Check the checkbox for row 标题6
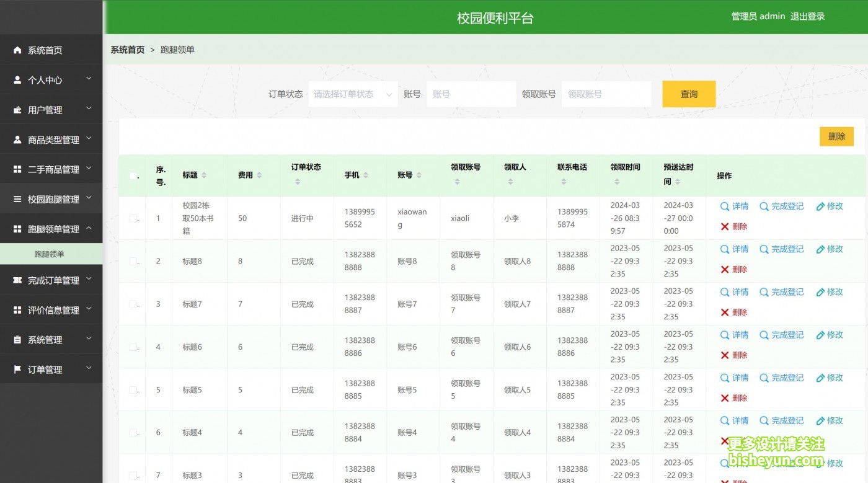 (x=133, y=347)
